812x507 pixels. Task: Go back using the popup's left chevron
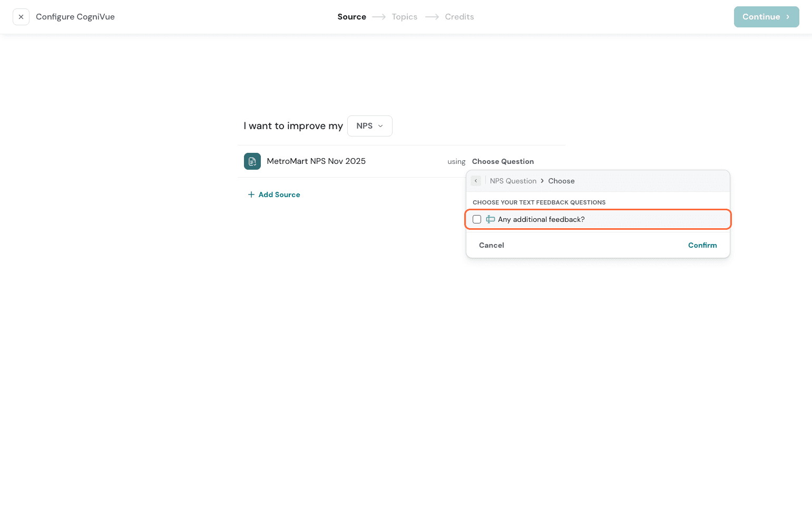click(x=476, y=181)
